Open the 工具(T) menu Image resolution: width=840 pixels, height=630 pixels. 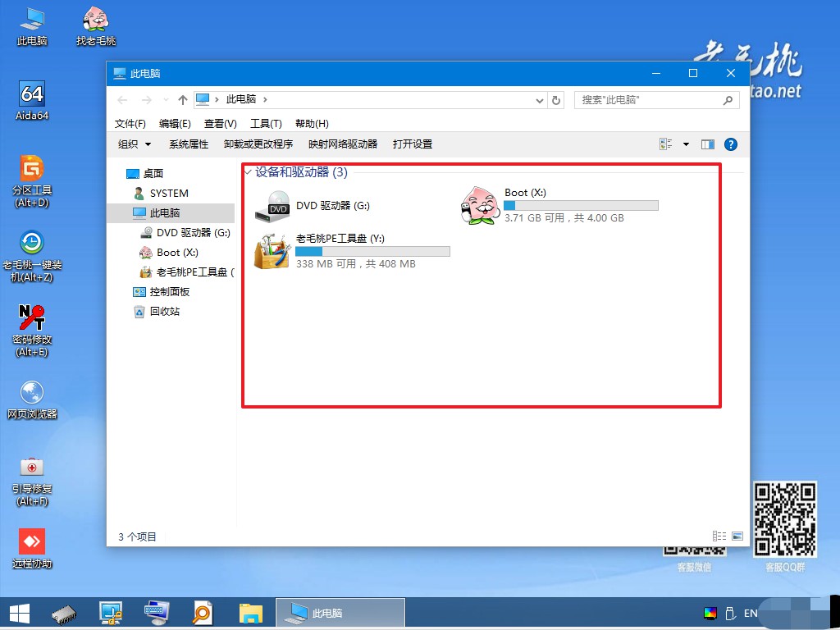tap(266, 124)
